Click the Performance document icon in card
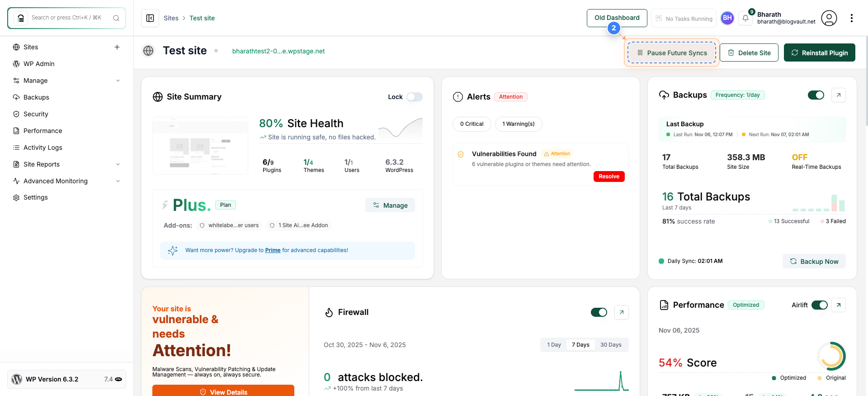 tap(664, 305)
